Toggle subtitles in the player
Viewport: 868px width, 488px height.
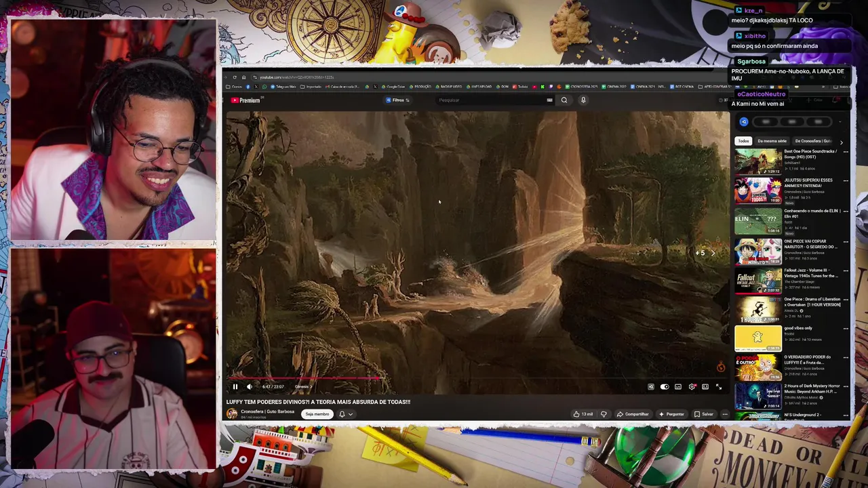[678, 386]
